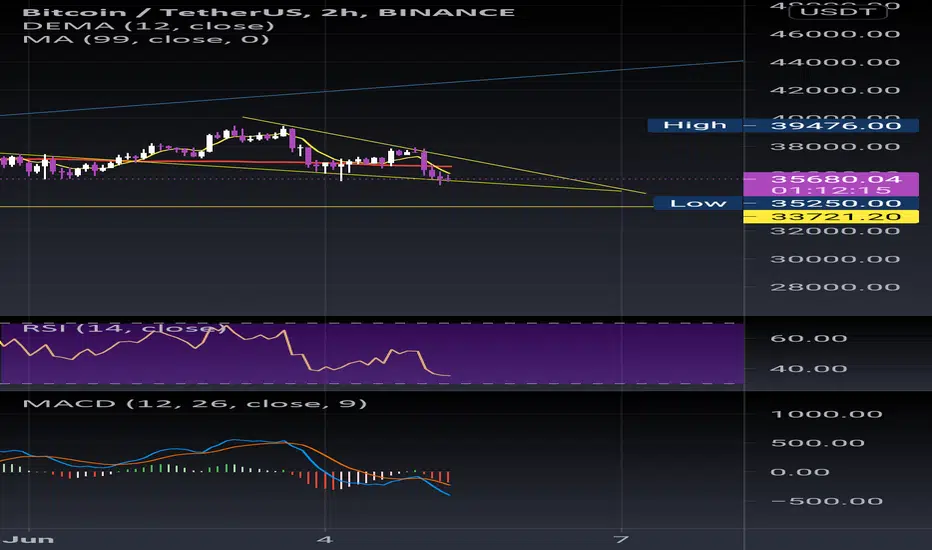Click the 7 date on time axis
This screenshot has width=932, height=550.
pos(621,539)
